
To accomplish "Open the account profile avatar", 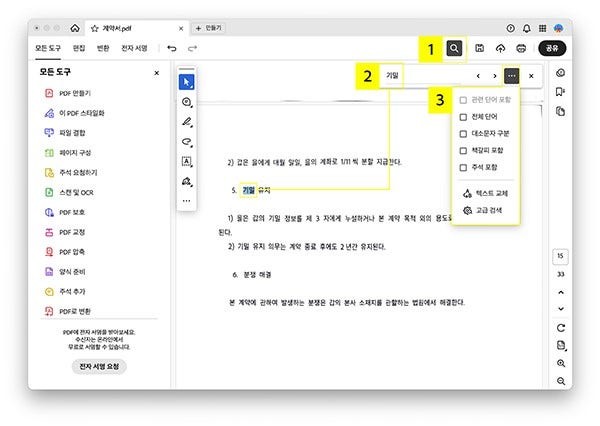I will (559, 28).
